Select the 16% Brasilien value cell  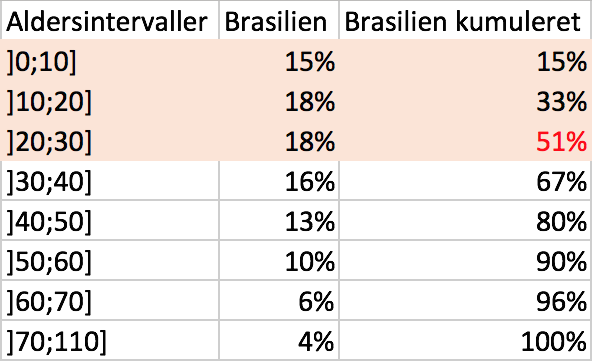279,180
